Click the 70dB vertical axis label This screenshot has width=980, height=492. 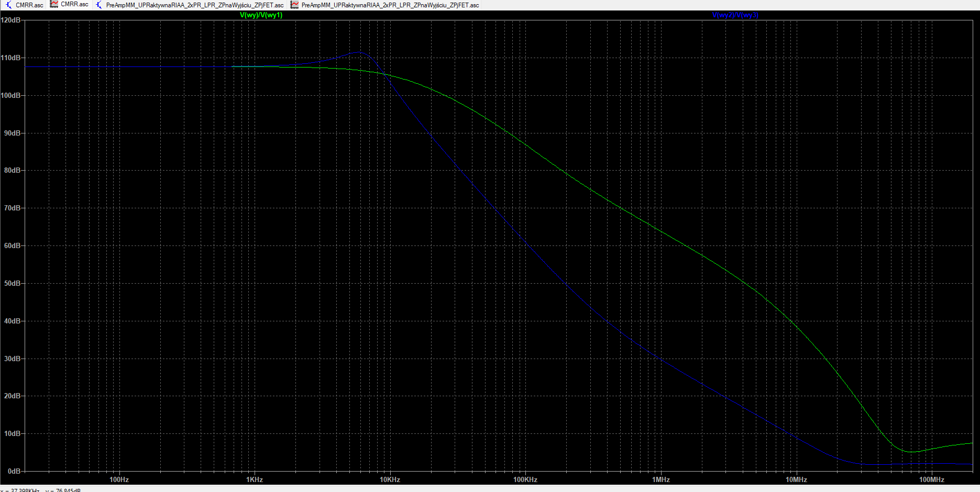click(x=13, y=208)
